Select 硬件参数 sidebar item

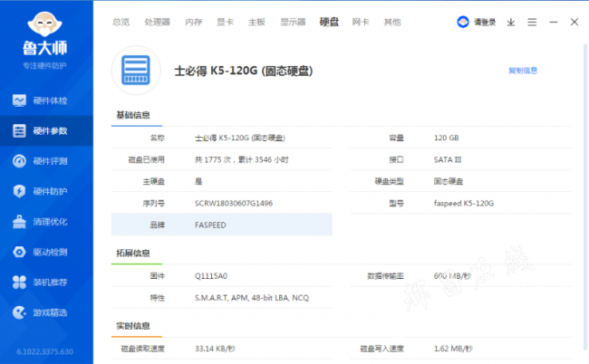tap(46, 130)
